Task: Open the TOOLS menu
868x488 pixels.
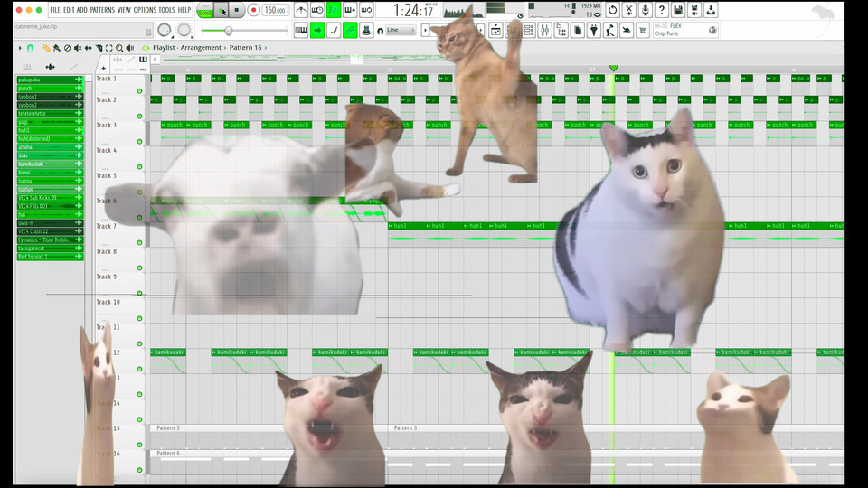Action: (x=166, y=10)
